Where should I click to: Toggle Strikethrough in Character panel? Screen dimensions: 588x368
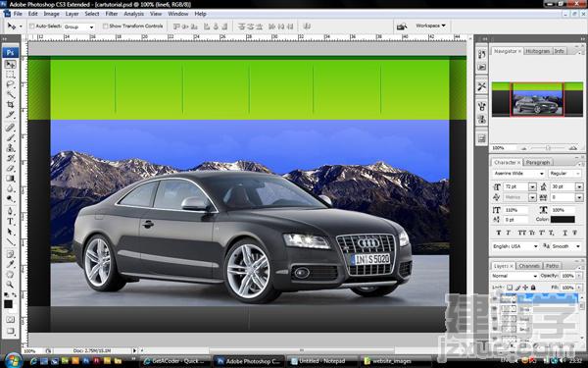tap(575, 233)
